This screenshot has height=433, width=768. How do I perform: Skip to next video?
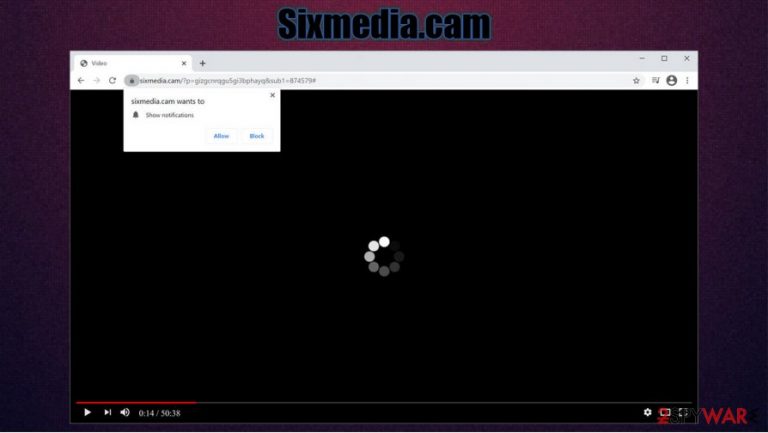pyautogui.click(x=107, y=413)
